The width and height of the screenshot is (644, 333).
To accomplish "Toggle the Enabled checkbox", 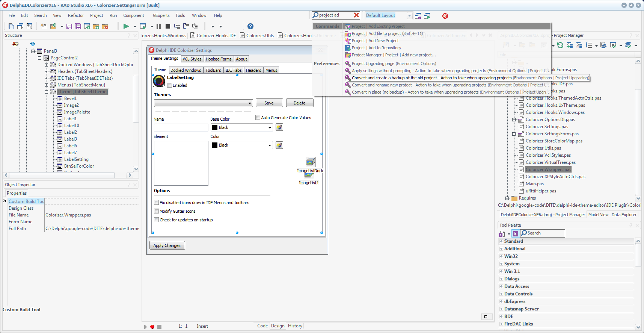I will (x=170, y=85).
